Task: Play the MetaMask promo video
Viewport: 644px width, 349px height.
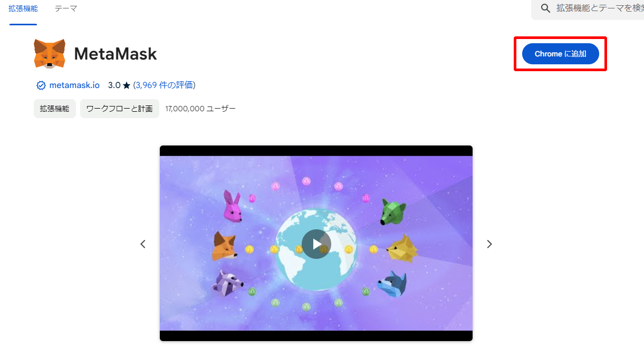Action: click(x=316, y=244)
